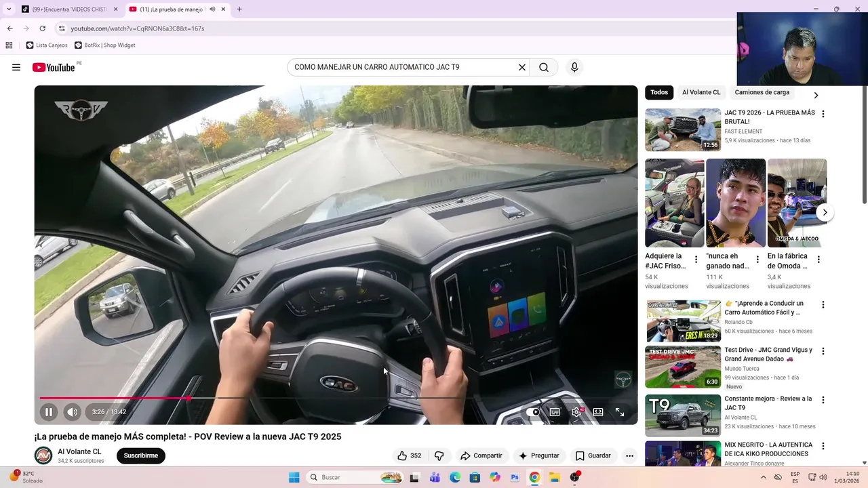Go back in the browser
The height and width of the screenshot is (488, 868).
click(9, 28)
